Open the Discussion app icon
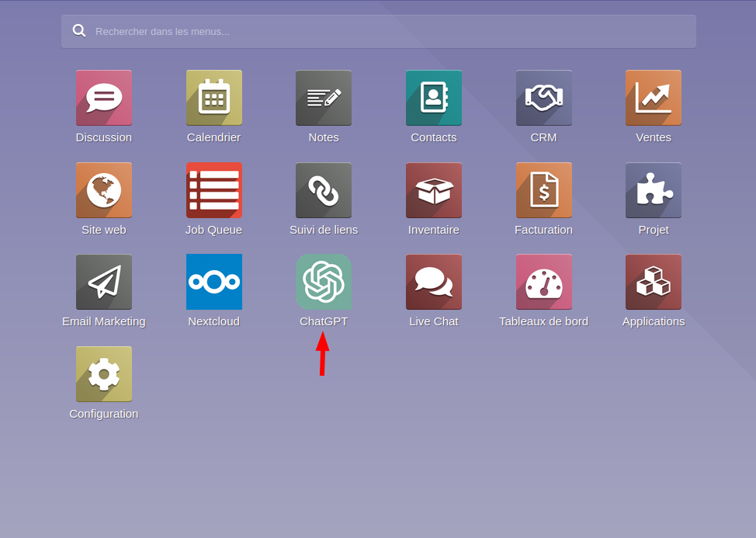This screenshot has width=756, height=538. [x=104, y=98]
